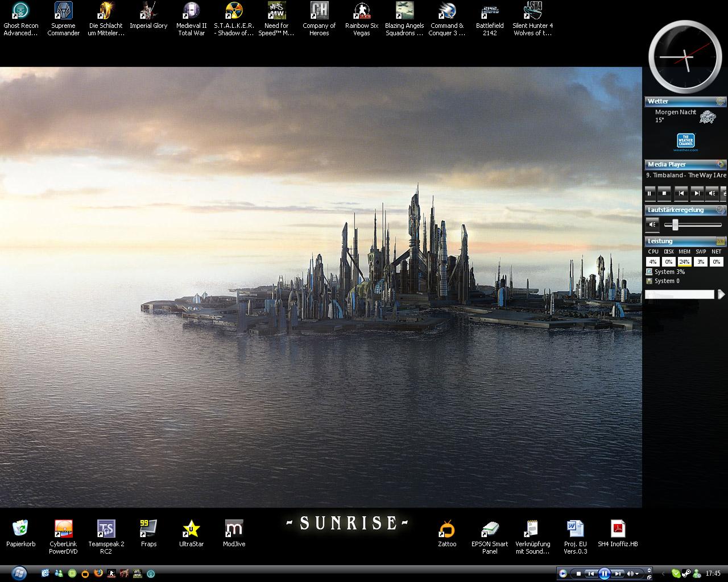Click the Counter-Strike quick launch icon
728x582 pixels.
(111, 573)
